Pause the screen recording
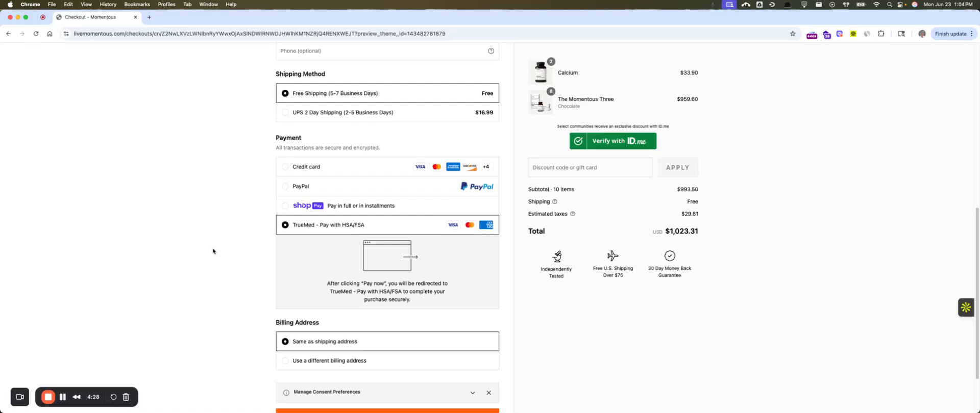This screenshot has width=980, height=413. pyautogui.click(x=63, y=397)
